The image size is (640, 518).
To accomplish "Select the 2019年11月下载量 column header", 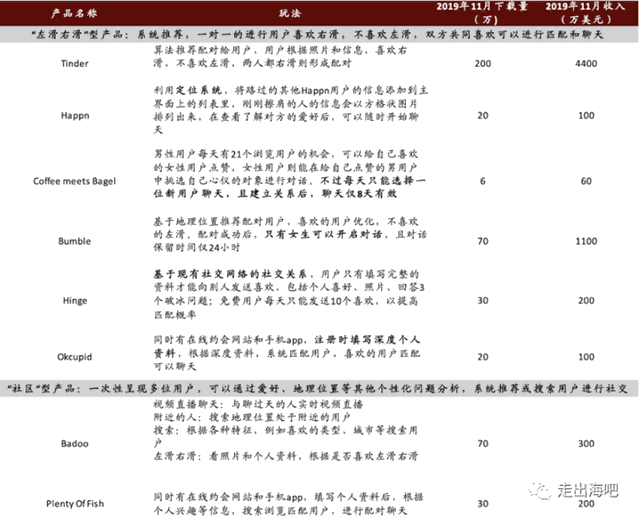I will [x=482, y=13].
